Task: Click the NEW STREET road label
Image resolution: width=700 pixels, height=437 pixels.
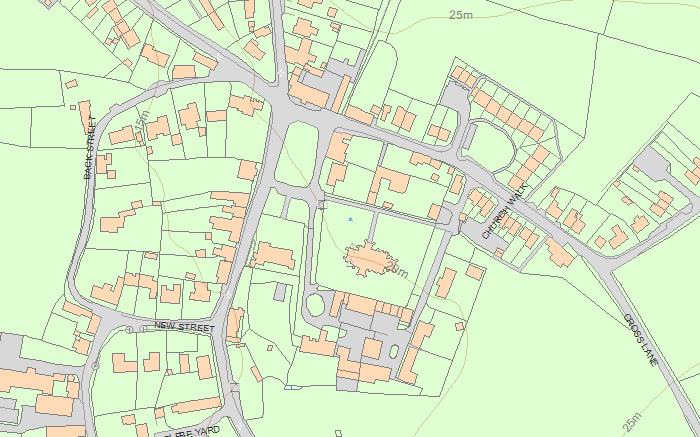Action: pos(185,326)
